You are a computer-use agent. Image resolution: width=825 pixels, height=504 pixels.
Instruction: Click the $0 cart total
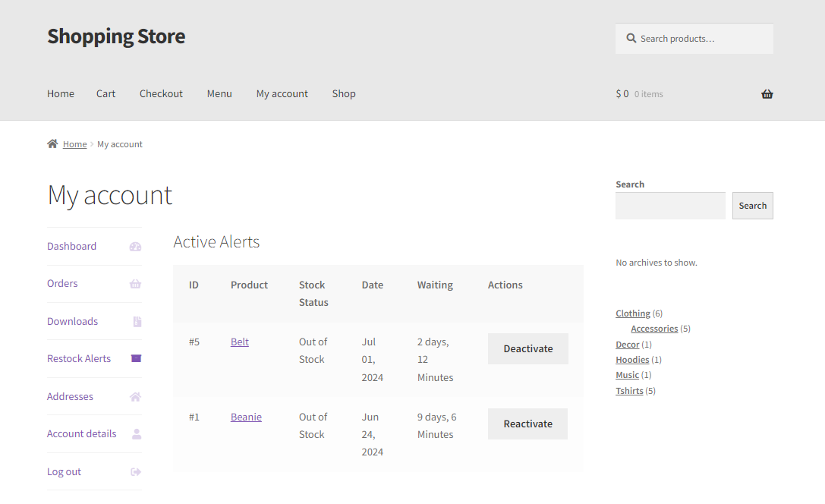tap(622, 93)
